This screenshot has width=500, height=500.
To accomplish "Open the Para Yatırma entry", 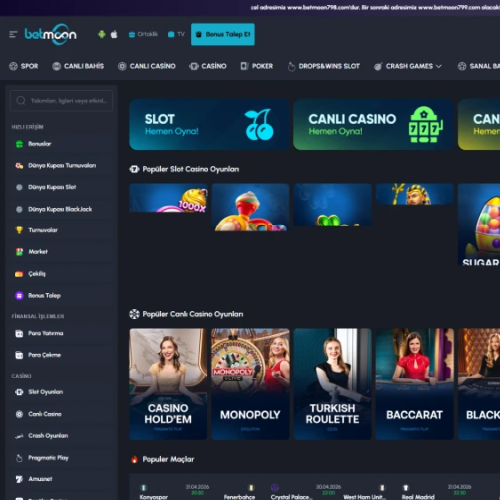I will pos(46,333).
